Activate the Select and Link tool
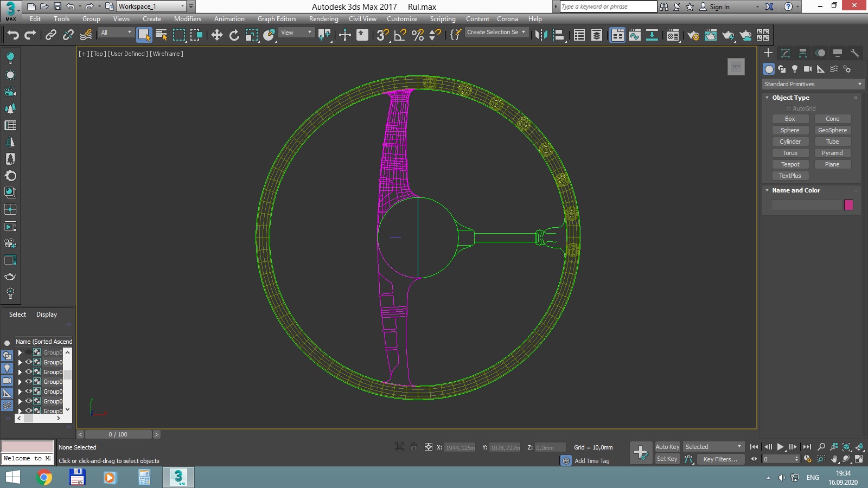 point(51,35)
